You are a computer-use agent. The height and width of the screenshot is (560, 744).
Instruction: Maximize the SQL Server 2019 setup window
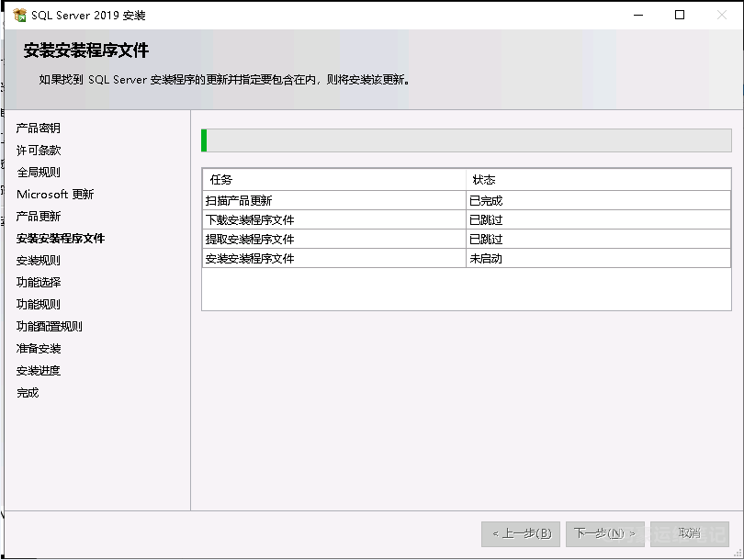680,16
